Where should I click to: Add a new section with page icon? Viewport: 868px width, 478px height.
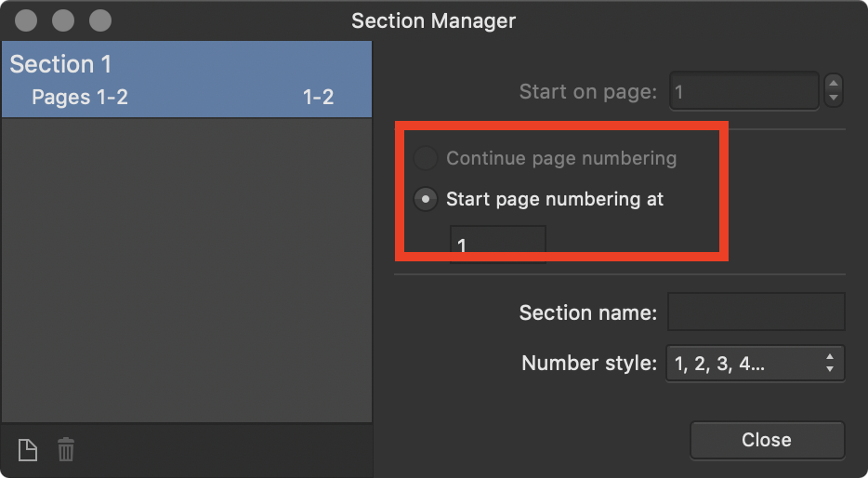pos(28,450)
